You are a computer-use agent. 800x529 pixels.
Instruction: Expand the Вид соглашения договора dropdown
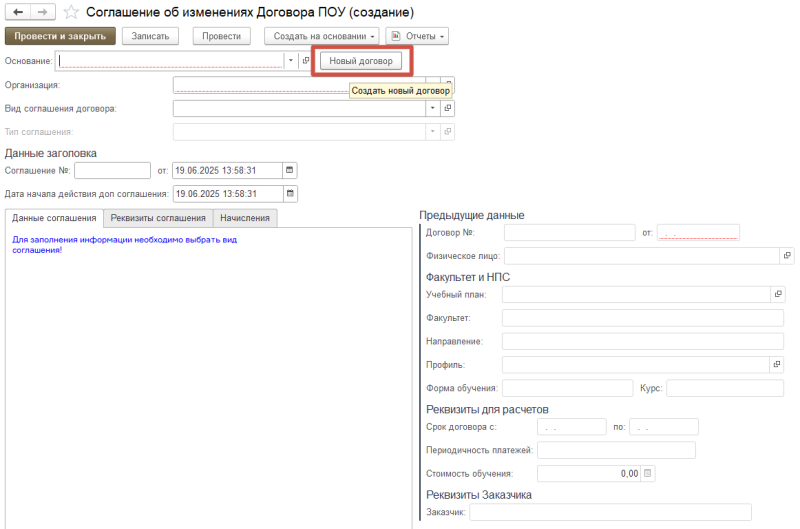tap(432, 108)
